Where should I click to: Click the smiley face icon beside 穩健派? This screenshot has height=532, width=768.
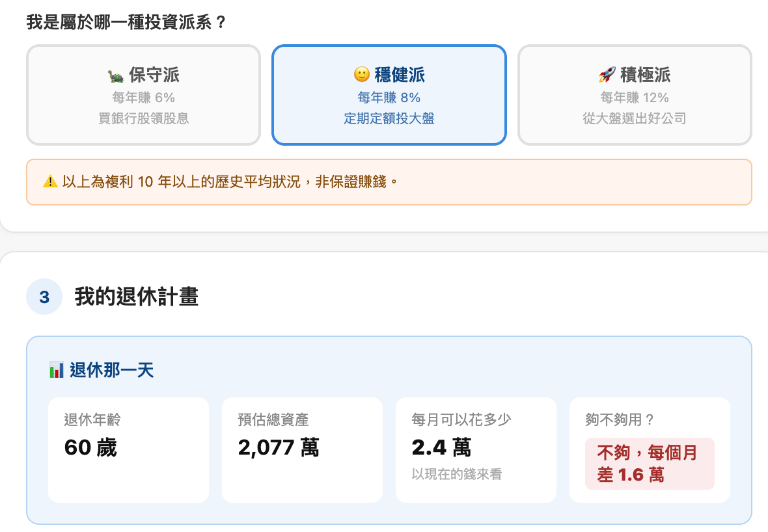361,74
